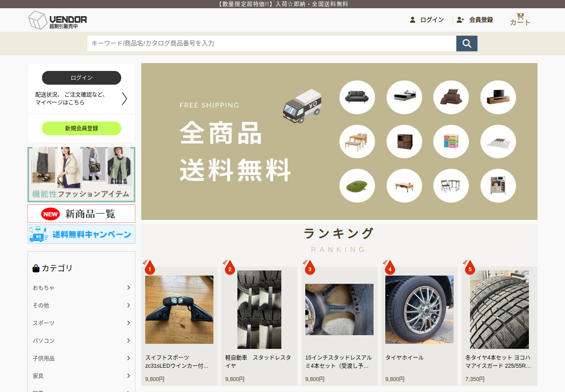Select the TV stand circle icon
Screen dimensions: 565x392
[x=498, y=97]
